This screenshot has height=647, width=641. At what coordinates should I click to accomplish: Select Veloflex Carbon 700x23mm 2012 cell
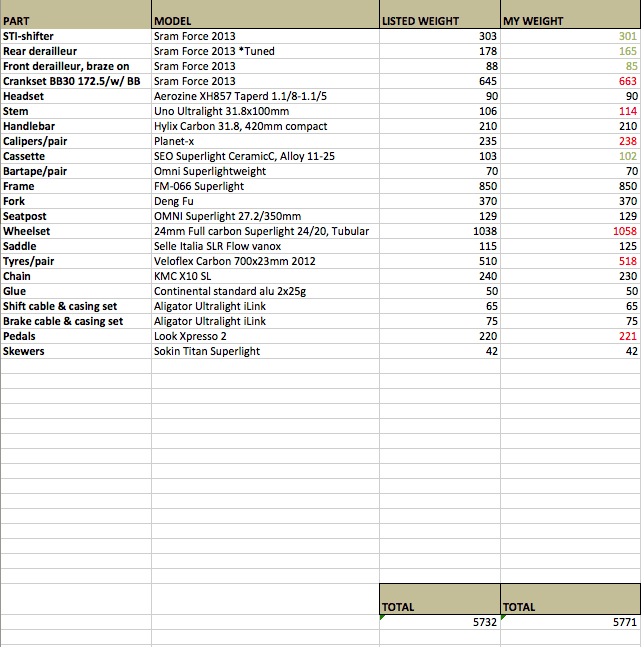[265, 261]
